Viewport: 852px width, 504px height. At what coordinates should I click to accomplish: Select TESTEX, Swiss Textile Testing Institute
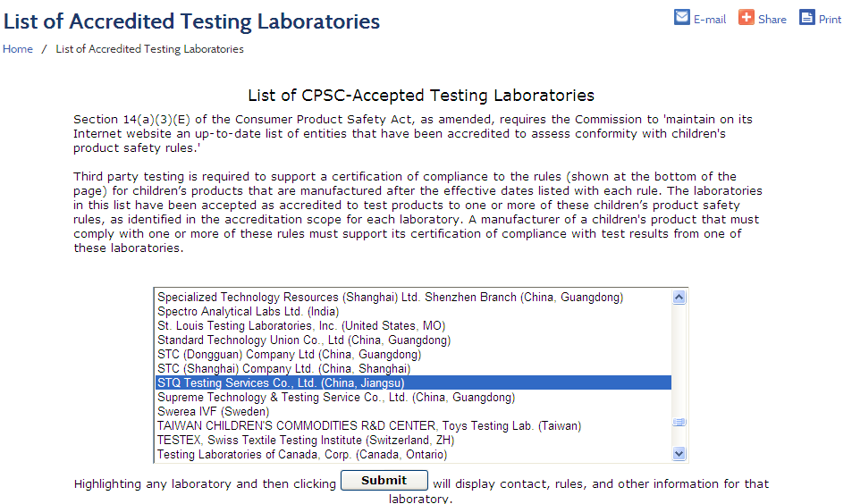point(306,440)
